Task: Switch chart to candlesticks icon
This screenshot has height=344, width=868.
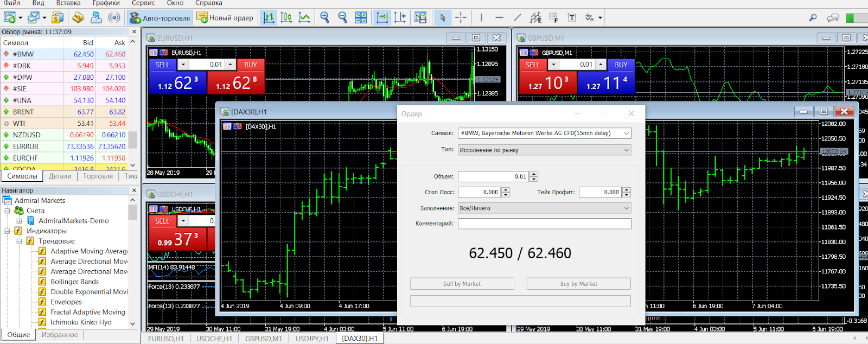Action: point(286,17)
